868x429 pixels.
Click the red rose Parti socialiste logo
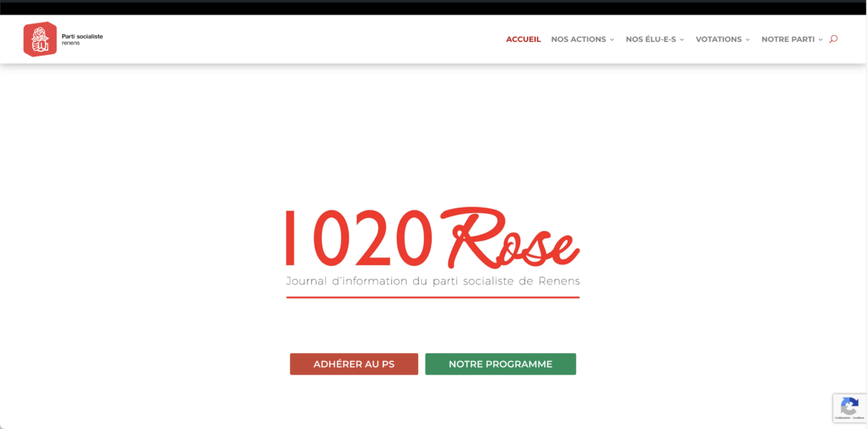tap(40, 39)
